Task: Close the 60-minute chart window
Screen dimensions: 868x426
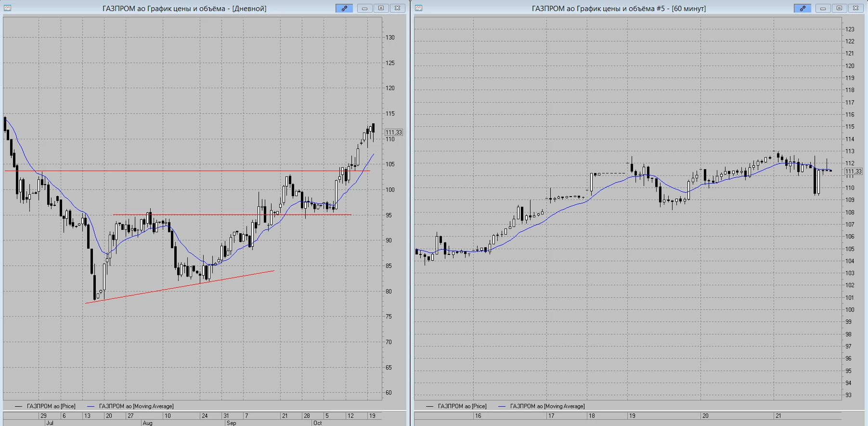Action: (x=855, y=8)
